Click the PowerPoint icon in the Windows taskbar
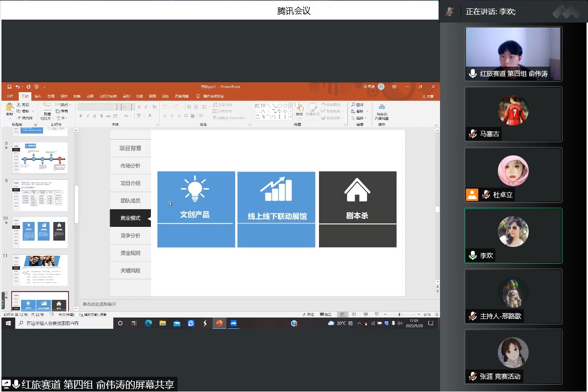This screenshot has width=588, height=392. pos(219,323)
